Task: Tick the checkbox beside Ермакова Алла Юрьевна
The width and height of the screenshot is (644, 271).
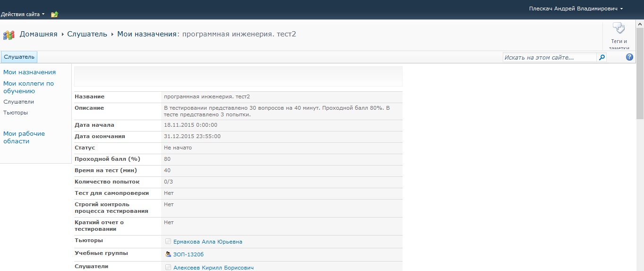Action: click(168, 241)
